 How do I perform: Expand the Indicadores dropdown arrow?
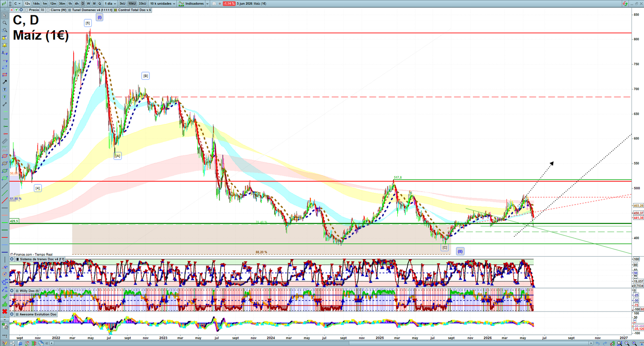207,3
